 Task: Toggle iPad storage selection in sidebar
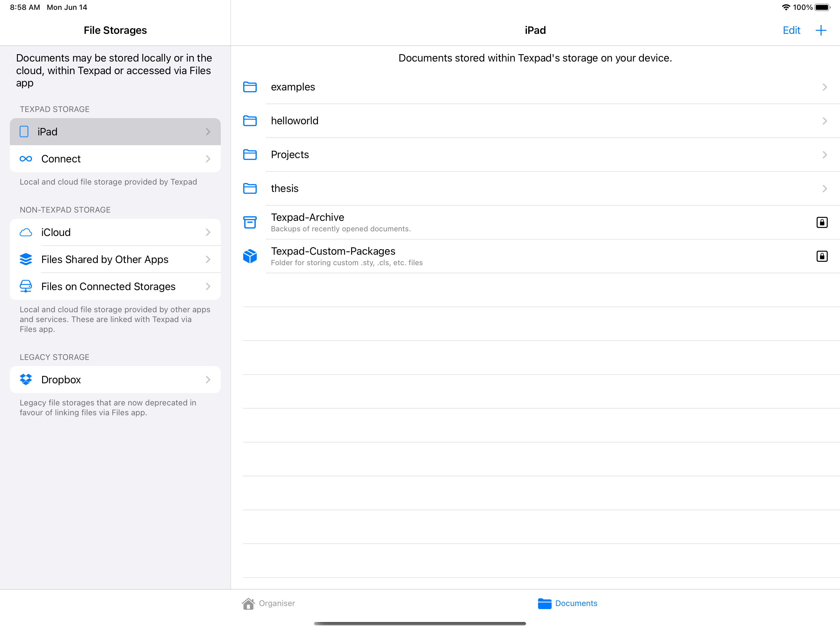coord(115,132)
